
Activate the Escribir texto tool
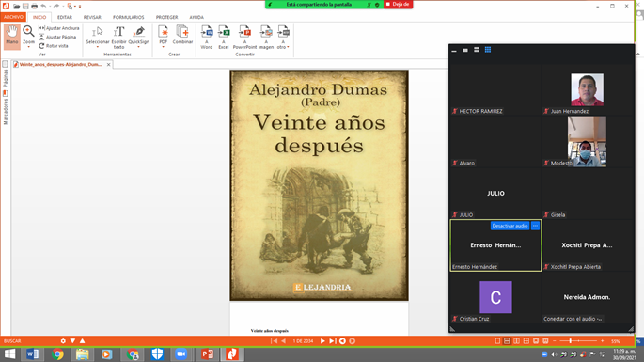pyautogui.click(x=118, y=37)
